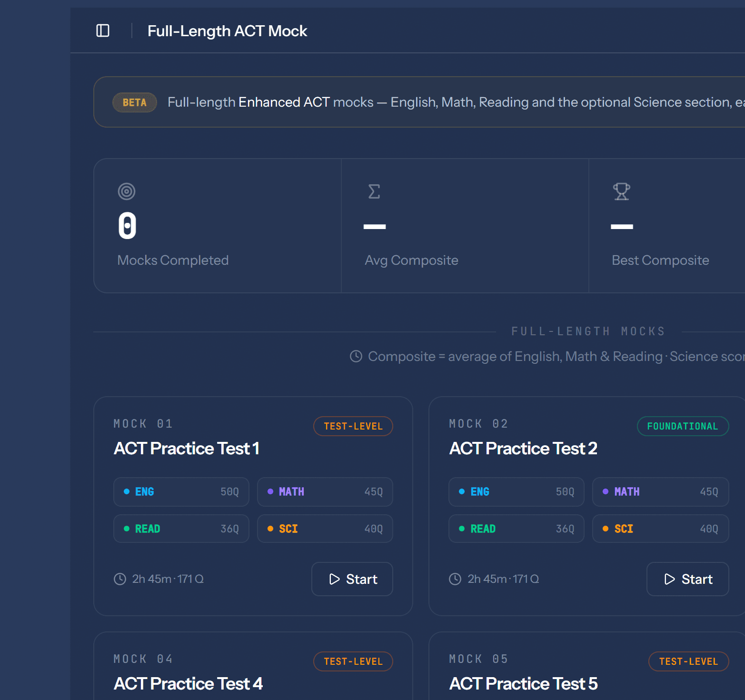Click '2h 45m · 171 Q' in Mock 02
Screen dimensions: 745x700
point(503,579)
